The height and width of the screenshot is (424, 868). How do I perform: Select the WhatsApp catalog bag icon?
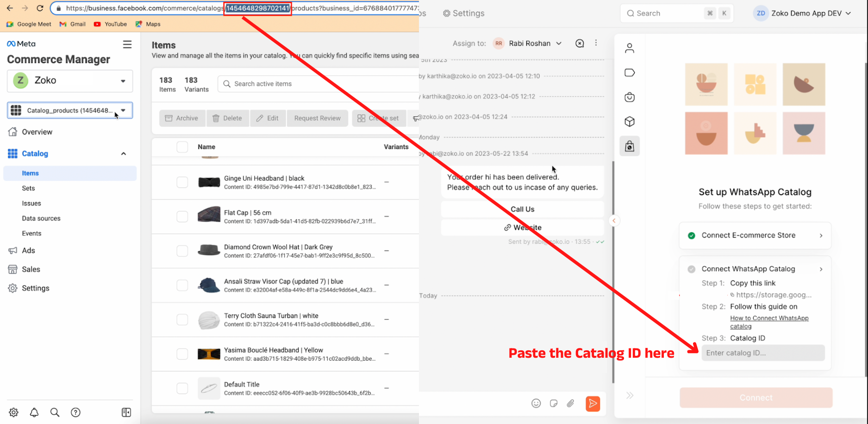point(630,146)
